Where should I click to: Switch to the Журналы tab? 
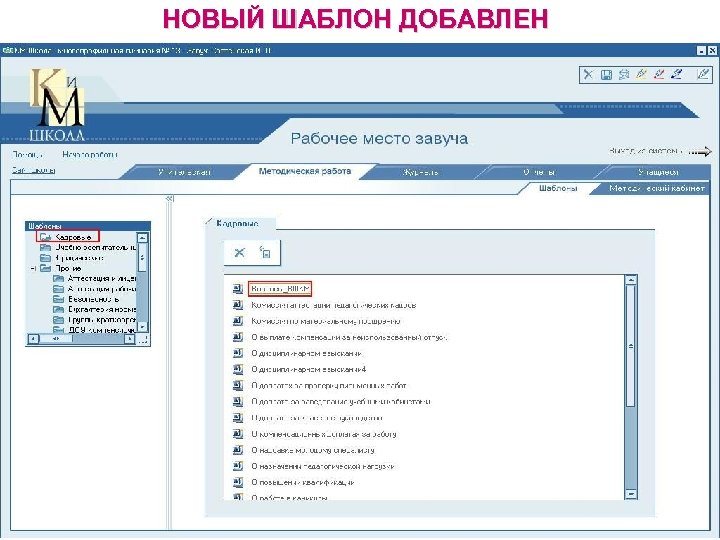(420, 172)
